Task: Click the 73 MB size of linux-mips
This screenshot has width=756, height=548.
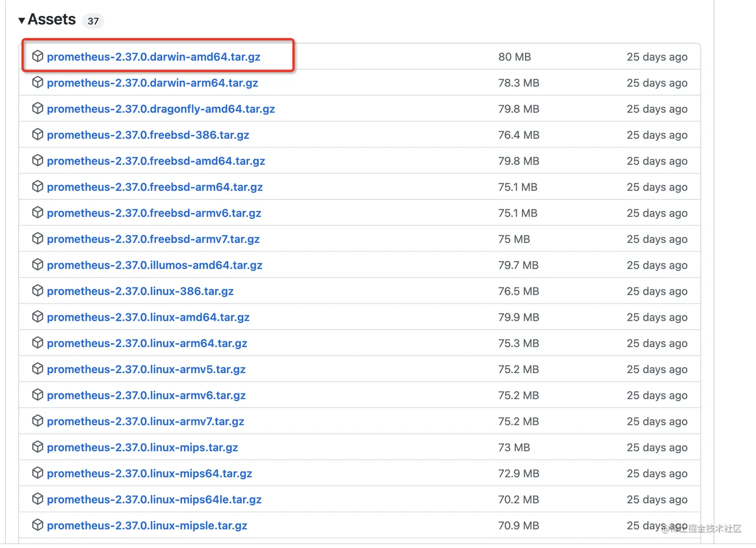Action: click(x=514, y=448)
